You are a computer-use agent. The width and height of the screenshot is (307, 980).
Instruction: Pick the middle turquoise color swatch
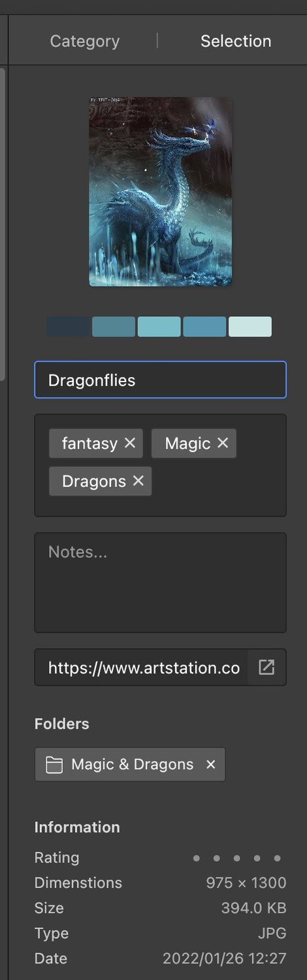(x=159, y=327)
